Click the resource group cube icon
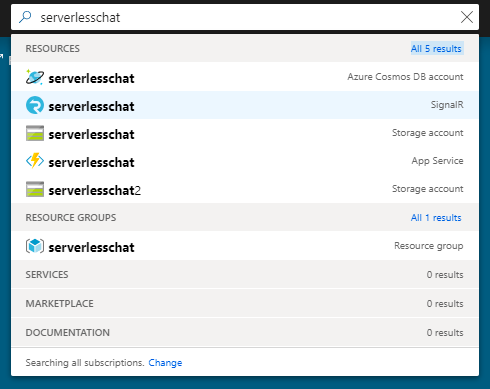490x389 pixels. [35, 246]
